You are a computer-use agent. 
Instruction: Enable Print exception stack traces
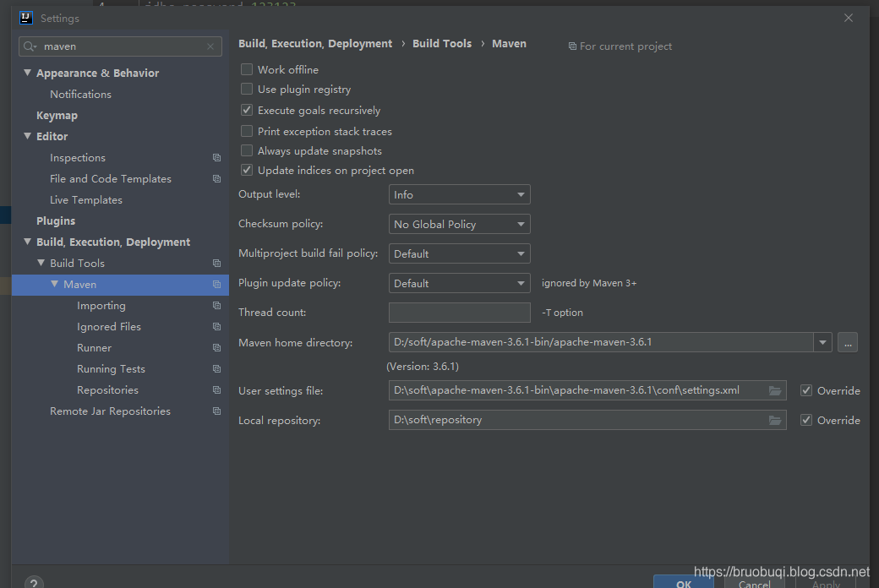tap(247, 131)
